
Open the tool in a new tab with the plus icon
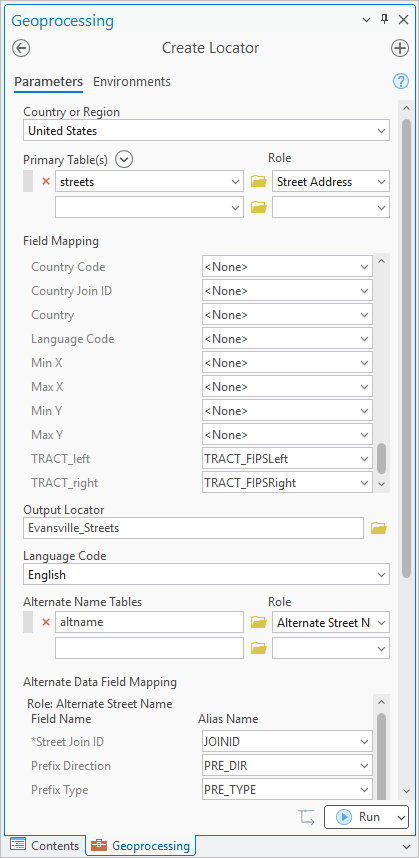(x=400, y=48)
